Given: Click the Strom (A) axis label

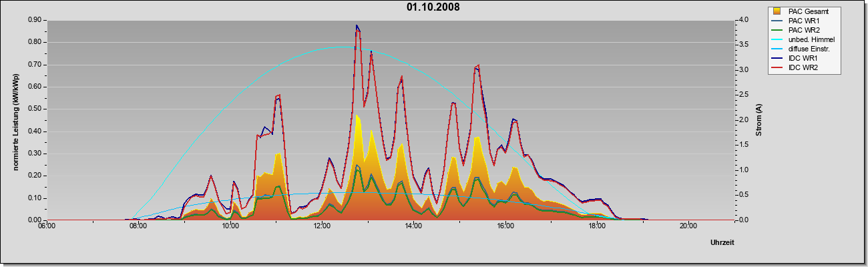Looking at the screenshot, I should [x=759, y=120].
